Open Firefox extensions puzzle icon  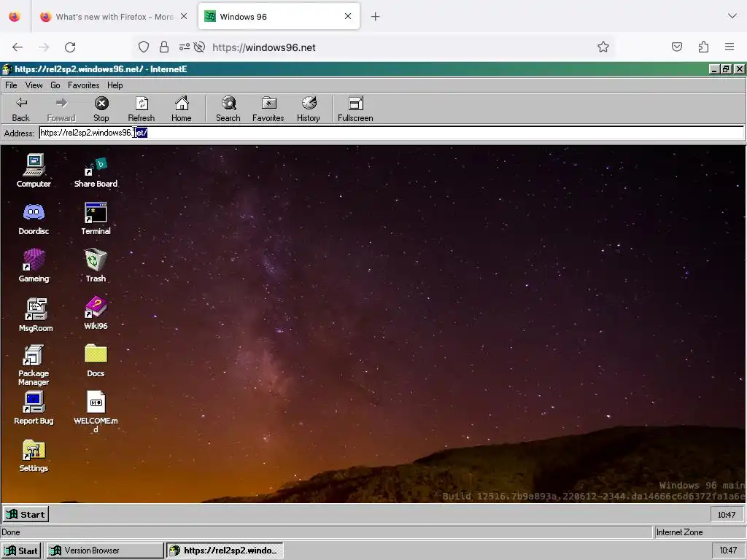click(x=703, y=47)
